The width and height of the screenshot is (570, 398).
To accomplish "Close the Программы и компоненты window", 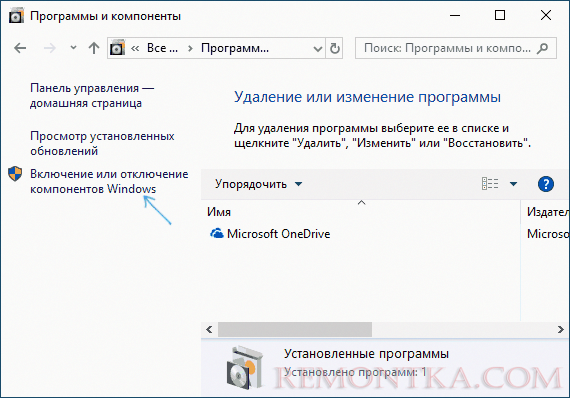I will tap(546, 15).
